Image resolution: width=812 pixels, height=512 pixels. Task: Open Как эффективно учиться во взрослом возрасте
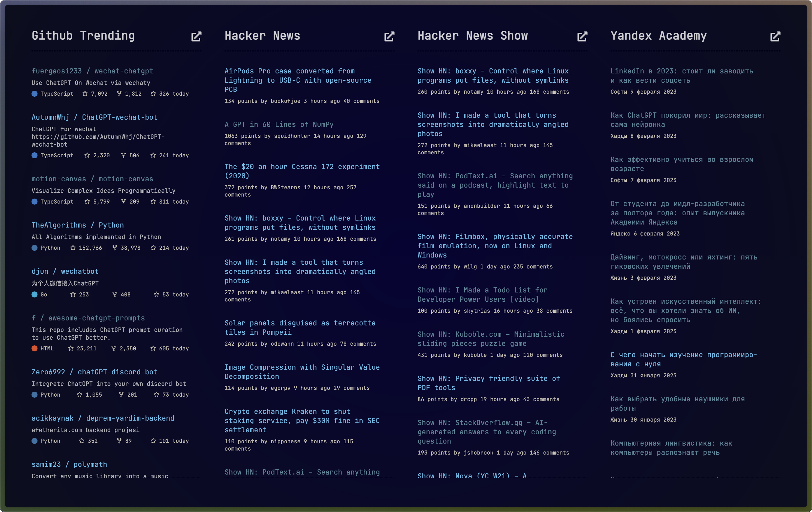(682, 164)
